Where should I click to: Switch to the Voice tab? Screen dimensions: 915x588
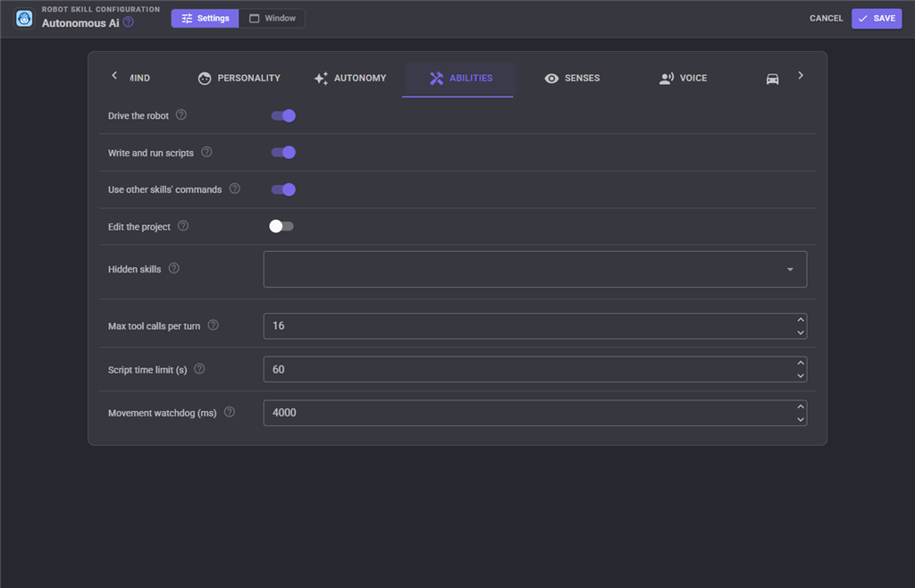[x=683, y=78]
